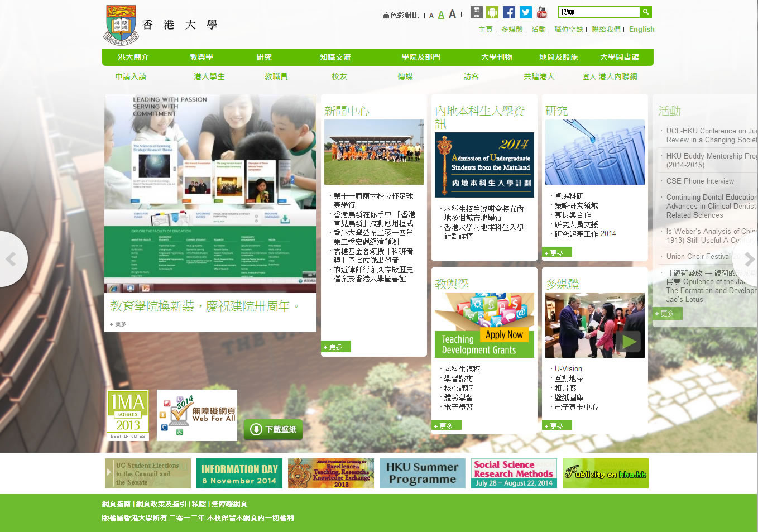This screenshot has height=532, width=758.
Task: Play the multimedia video thumbnail
Action: [x=630, y=341]
